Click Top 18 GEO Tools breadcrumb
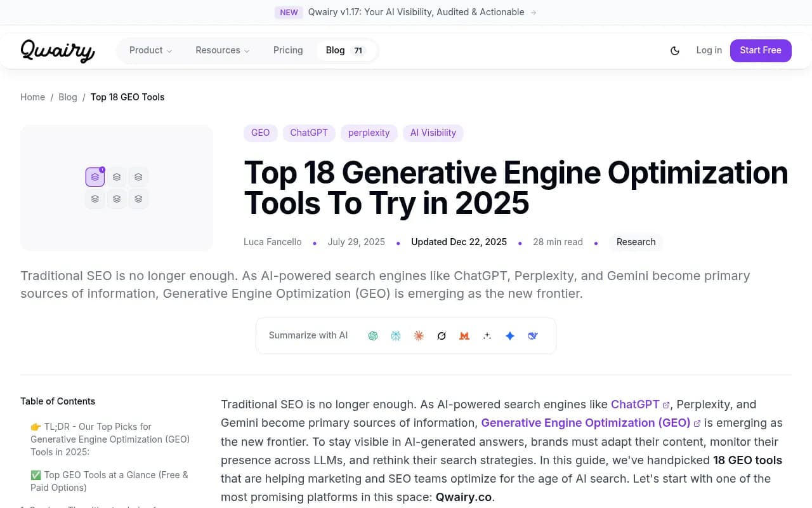The image size is (812, 508). [x=128, y=97]
